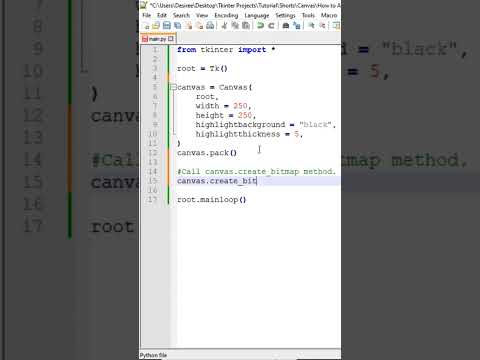This screenshot has height=360, width=480.
Task: Click line number 17 in the margin
Action: [x=152, y=199]
